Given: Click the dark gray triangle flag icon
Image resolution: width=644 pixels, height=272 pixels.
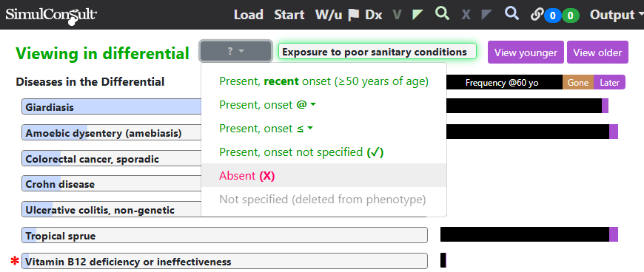Looking at the screenshot, I should coord(486,16).
